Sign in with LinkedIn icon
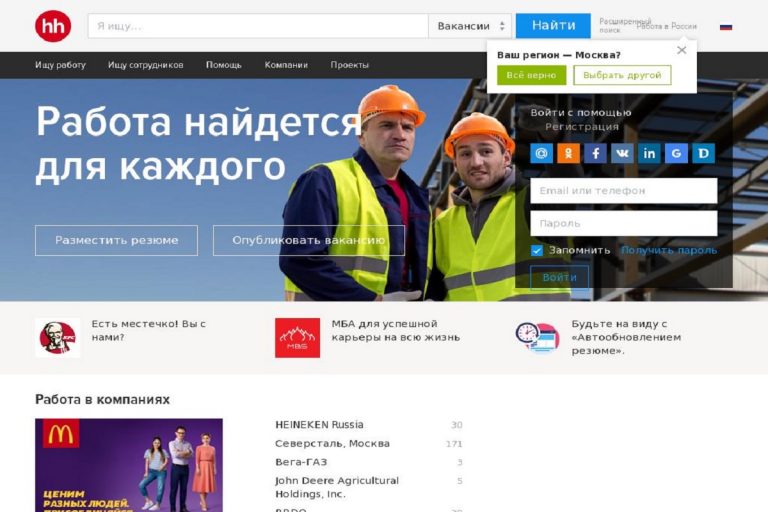768x512 pixels. 649,153
